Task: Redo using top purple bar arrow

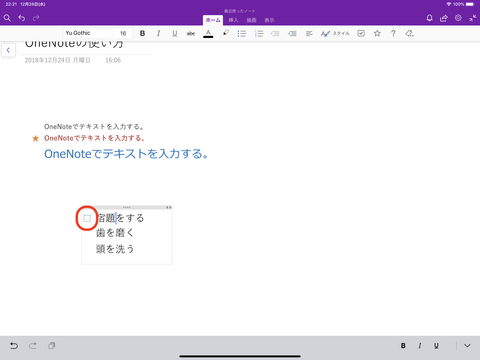Action: click(x=36, y=18)
